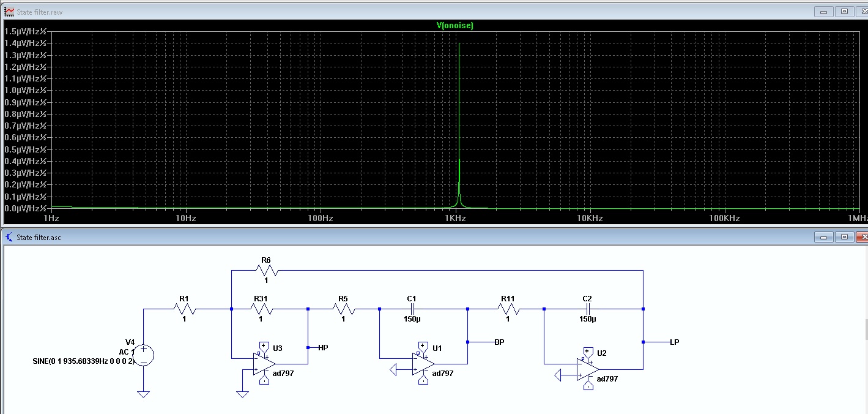Select the R31 resistor symbol
Image resolution: width=868 pixels, height=414 pixels.
tap(261, 309)
